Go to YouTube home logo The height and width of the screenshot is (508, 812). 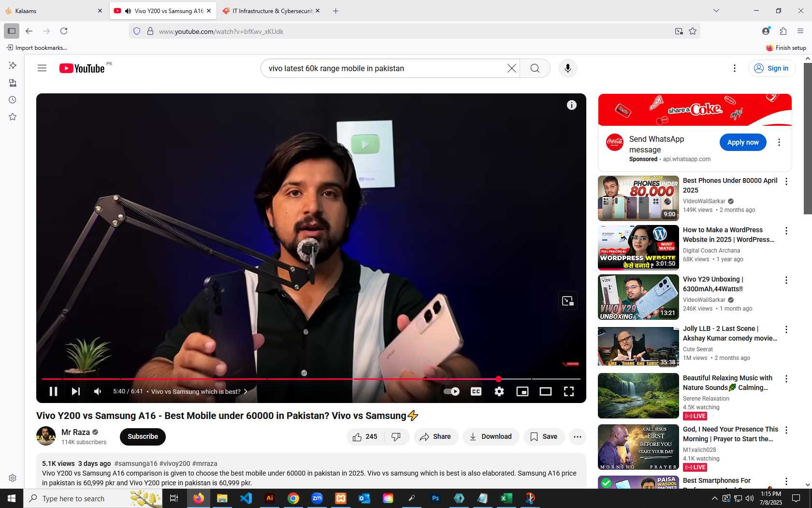82,68
